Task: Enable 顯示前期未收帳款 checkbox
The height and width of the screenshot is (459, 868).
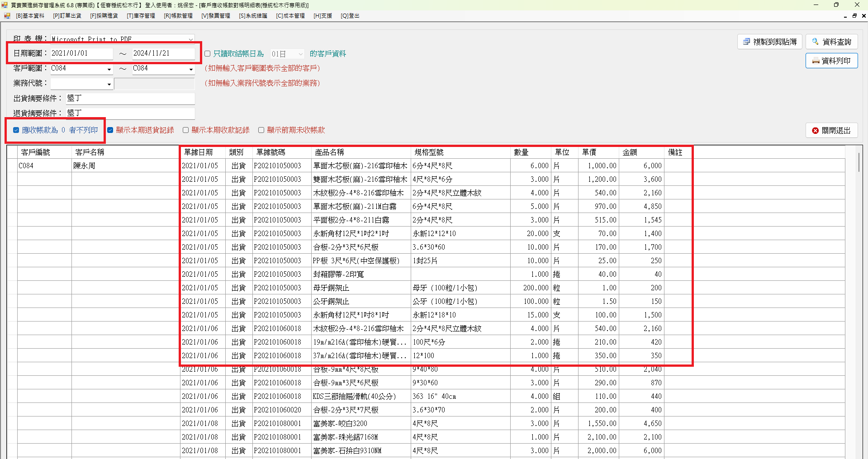Action: [261, 130]
